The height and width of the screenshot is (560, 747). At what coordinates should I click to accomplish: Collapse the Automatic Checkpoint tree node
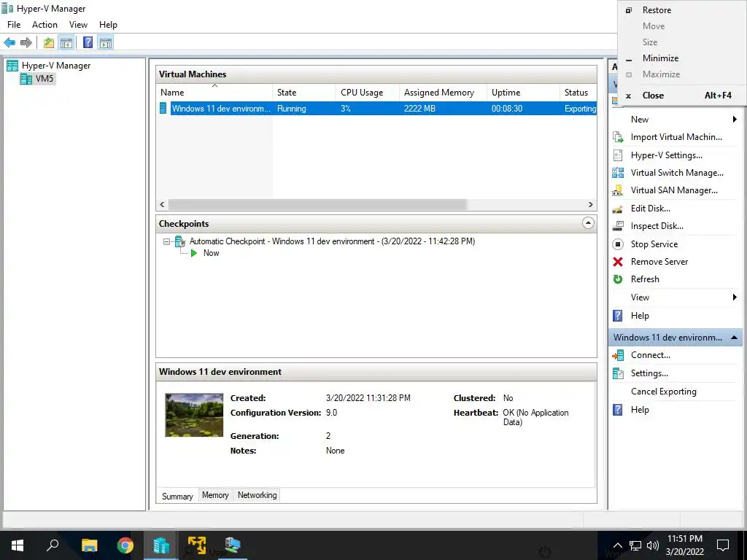pyautogui.click(x=166, y=242)
